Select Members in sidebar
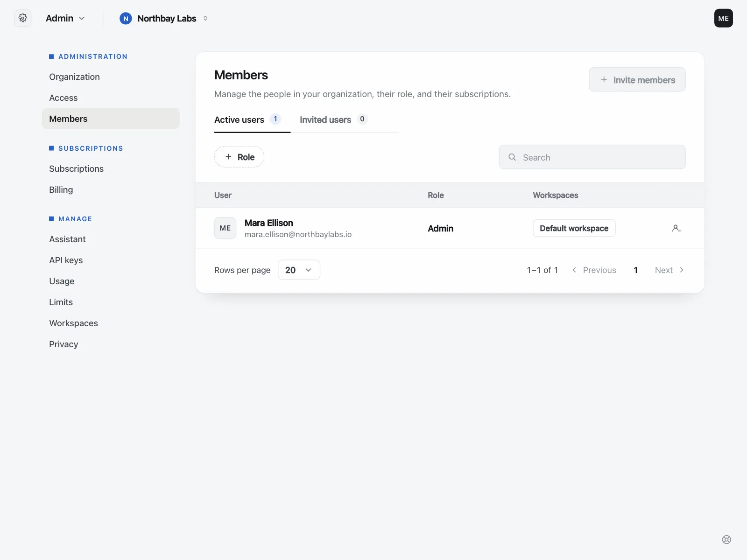The height and width of the screenshot is (560, 747). (111, 119)
